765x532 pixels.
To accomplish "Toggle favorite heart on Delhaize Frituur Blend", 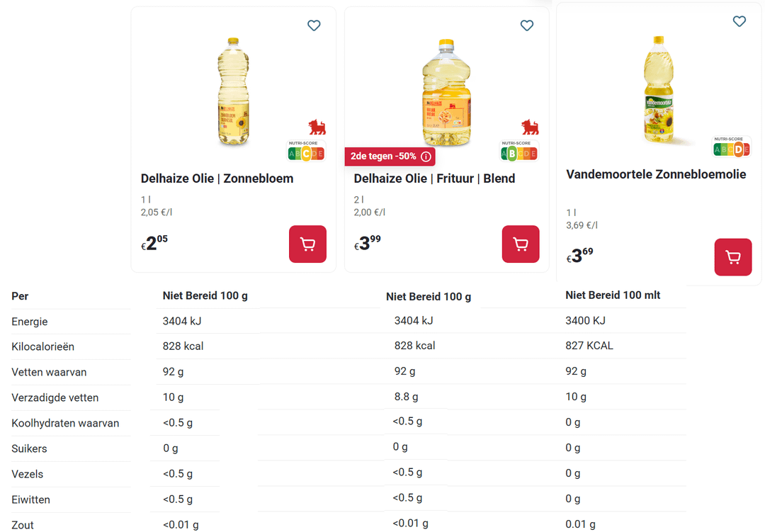I will click(x=527, y=26).
